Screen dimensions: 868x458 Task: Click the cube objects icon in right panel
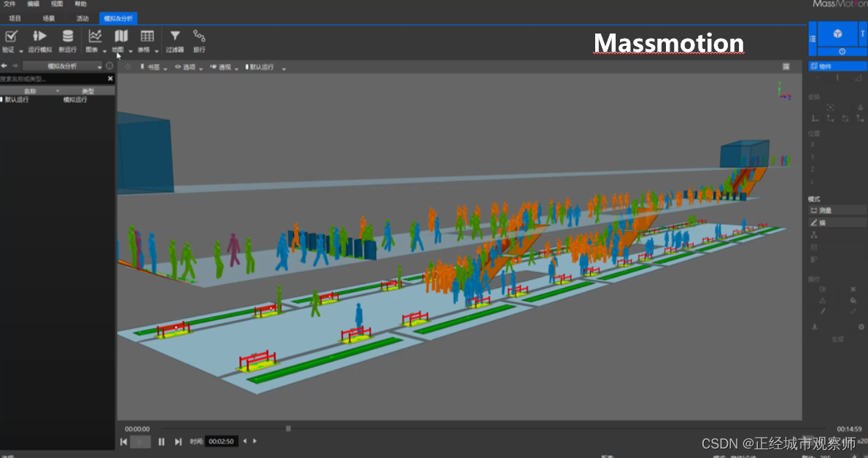click(x=837, y=34)
